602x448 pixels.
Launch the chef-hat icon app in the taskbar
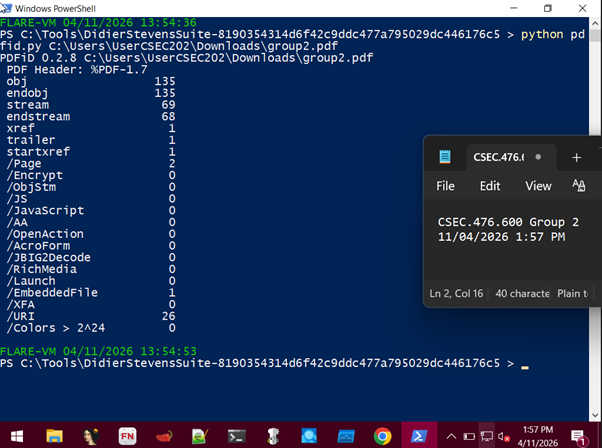pos(273,436)
